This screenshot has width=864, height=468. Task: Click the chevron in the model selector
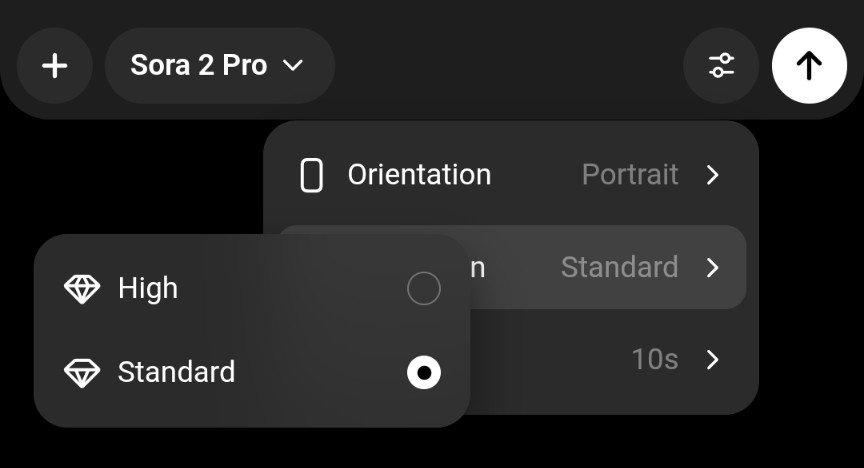pos(292,66)
